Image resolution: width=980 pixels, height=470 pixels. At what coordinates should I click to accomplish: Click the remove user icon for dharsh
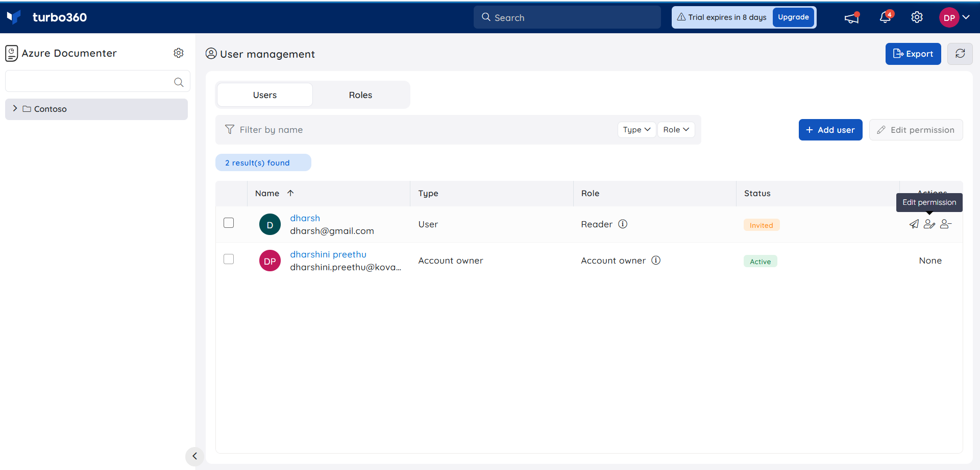click(946, 224)
